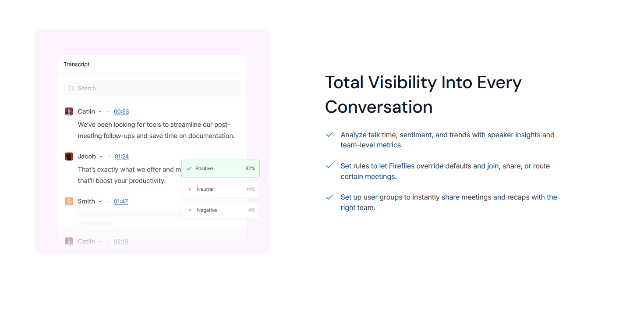Jump to the 01:24 timestamp
The image size is (644, 325).
(122, 157)
